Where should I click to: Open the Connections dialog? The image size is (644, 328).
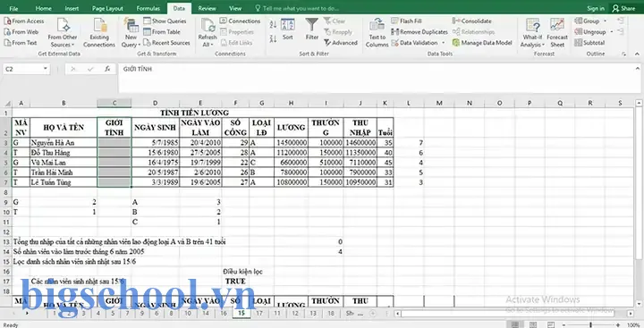pyautogui.click(x=240, y=21)
